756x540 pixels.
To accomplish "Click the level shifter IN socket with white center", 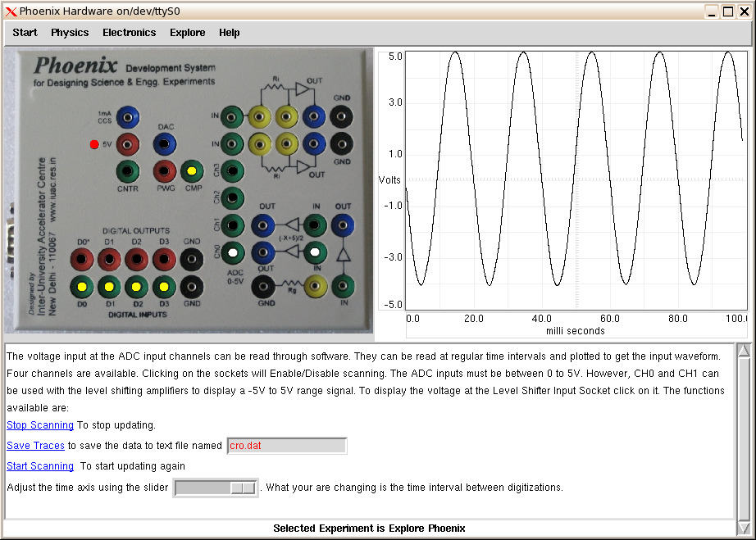I will click(315, 252).
